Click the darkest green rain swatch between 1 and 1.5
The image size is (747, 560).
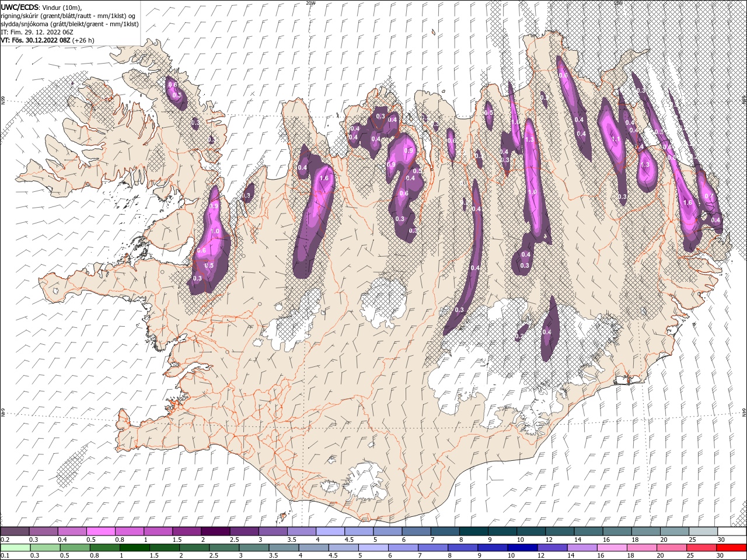(x=134, y=548)
